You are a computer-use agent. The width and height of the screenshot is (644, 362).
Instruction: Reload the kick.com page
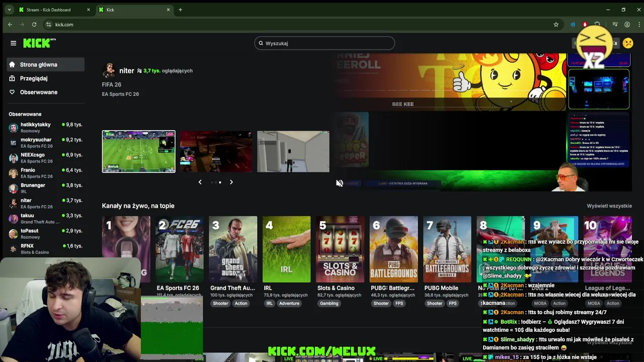(34, 24)
